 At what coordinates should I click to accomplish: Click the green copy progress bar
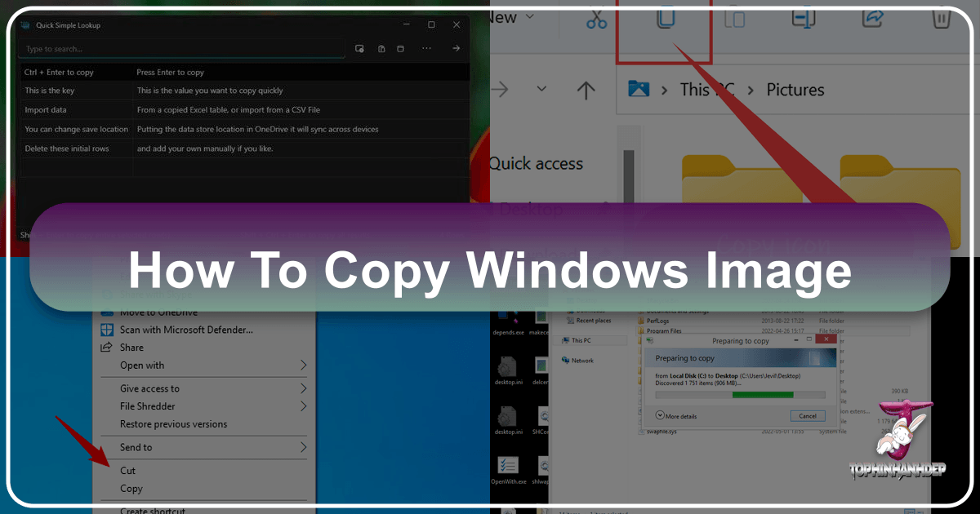tap(764, 394)
